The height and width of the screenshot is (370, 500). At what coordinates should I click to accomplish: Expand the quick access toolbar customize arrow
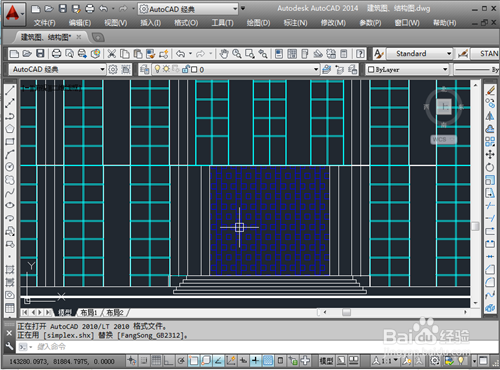[243, 9]
